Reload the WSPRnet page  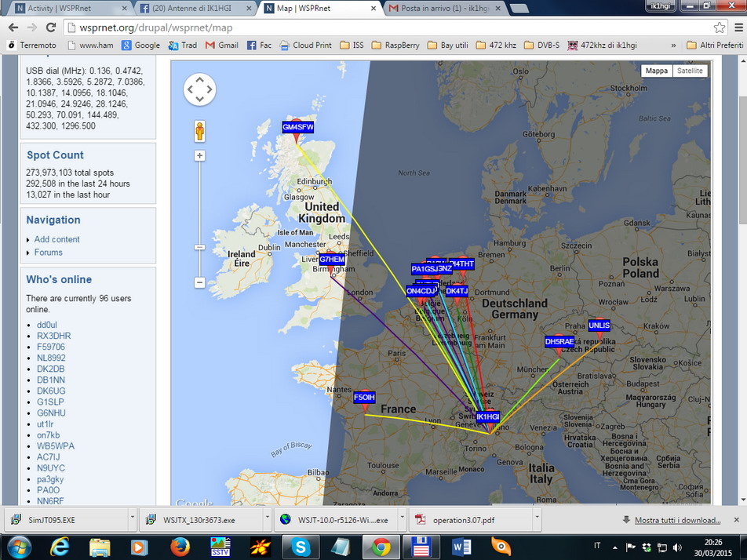click(50, 27)
